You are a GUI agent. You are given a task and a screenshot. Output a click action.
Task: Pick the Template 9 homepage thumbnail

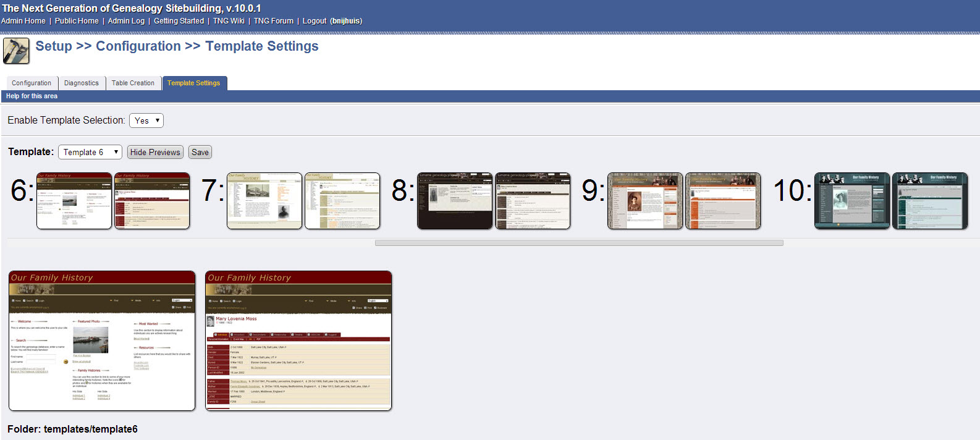tap(645, 201)
